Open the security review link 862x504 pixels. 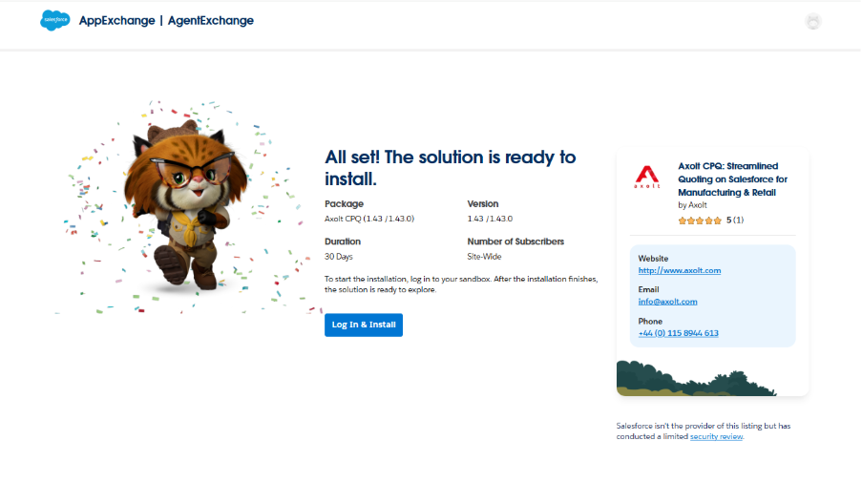[715, 436]
